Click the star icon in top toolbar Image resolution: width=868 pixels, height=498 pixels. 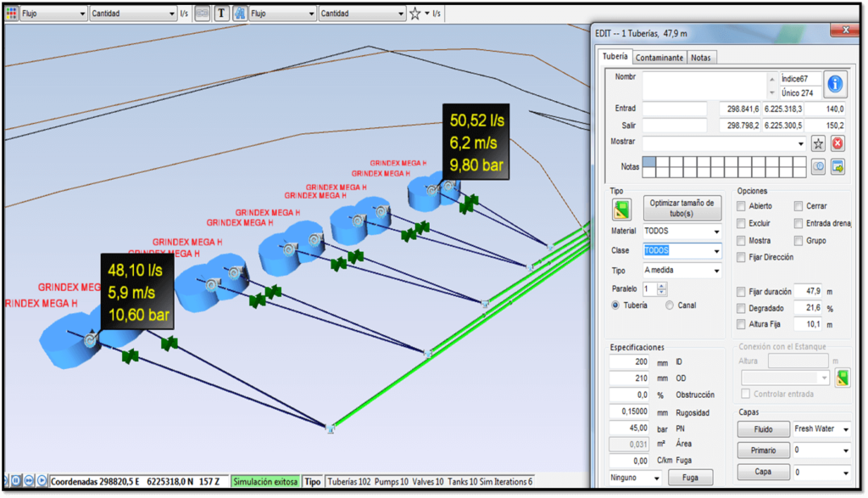415,14
